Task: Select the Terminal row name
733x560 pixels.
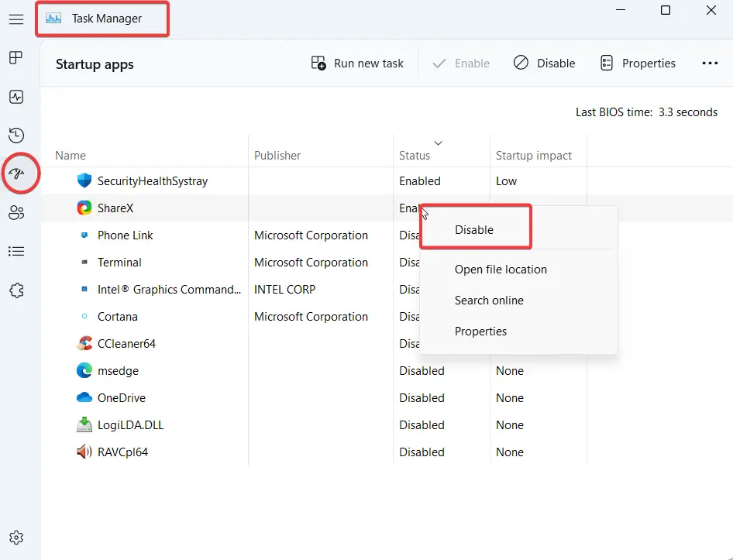Action: (119, 263)
